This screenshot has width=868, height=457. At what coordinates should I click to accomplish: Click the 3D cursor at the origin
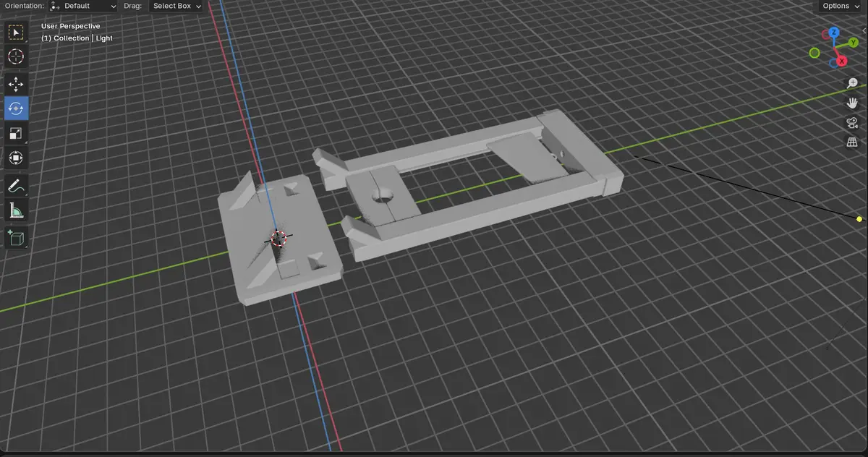coord(279,238)
